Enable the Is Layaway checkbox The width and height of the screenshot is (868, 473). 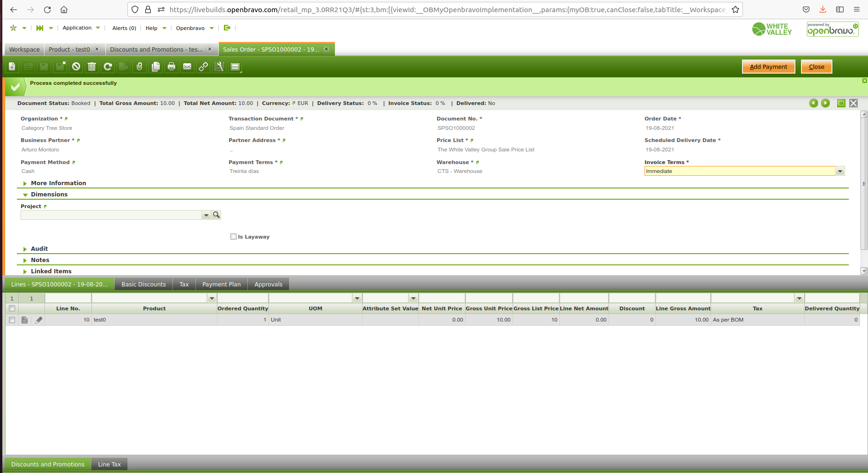tap(233, 237)
